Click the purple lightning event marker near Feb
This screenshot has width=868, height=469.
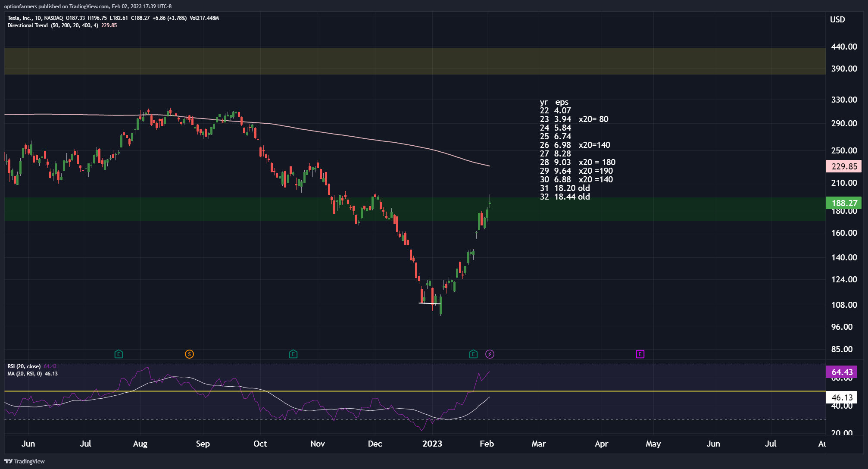pyautogui.click(x=490, y=354)
